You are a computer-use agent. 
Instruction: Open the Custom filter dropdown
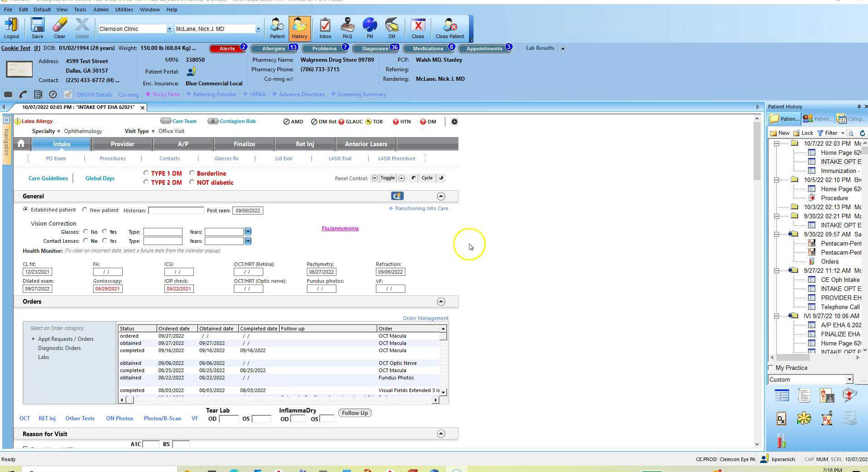[x=849, y=380]
